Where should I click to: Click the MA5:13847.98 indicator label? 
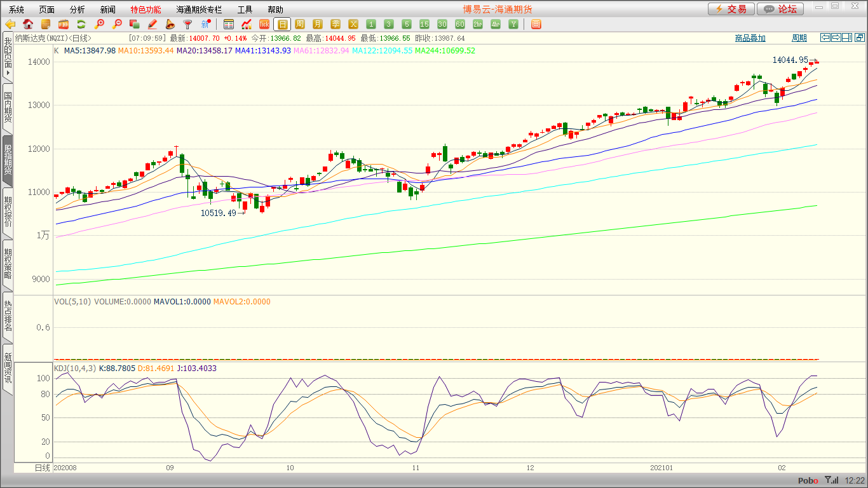click(90, 50)
